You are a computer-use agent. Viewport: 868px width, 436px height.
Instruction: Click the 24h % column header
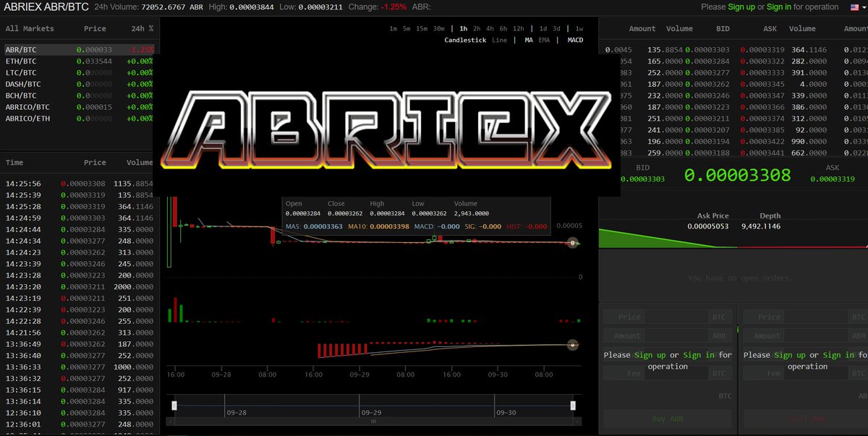pos(142,29)
